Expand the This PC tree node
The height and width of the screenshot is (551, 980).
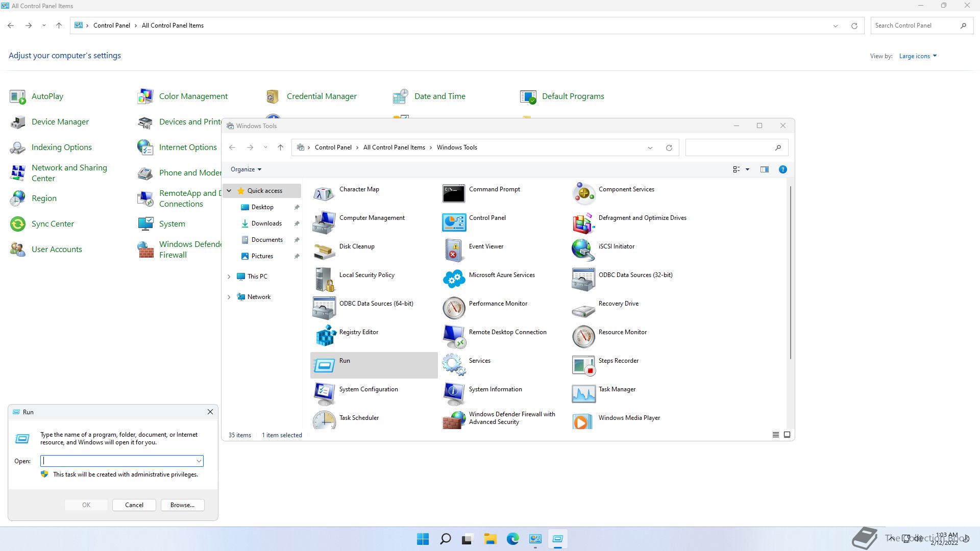click(229, 277)
